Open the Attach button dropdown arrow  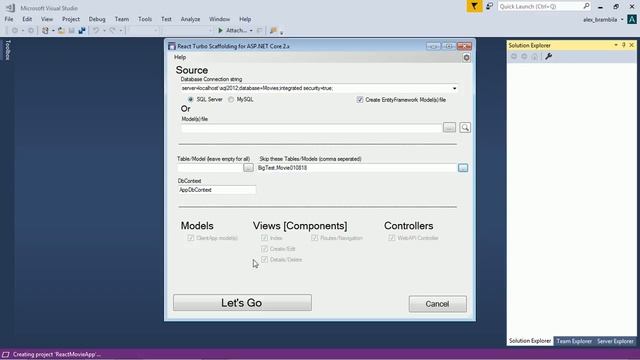coord(251,31)
